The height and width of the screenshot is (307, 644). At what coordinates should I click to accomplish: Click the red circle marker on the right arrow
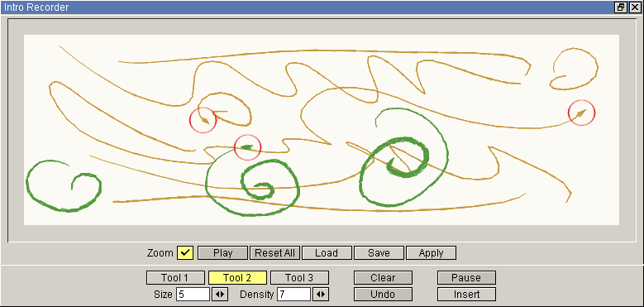click(x=581, y=113)
